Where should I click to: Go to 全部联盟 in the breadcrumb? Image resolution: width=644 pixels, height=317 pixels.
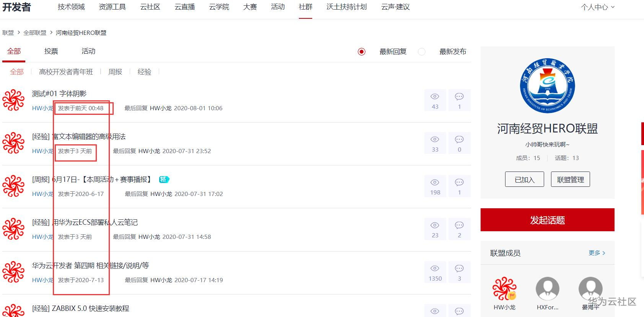(x=35, y=33)
